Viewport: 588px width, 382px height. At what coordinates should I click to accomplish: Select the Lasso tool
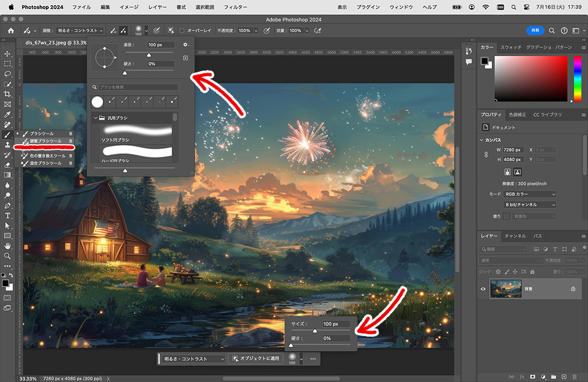pos(7,74)
